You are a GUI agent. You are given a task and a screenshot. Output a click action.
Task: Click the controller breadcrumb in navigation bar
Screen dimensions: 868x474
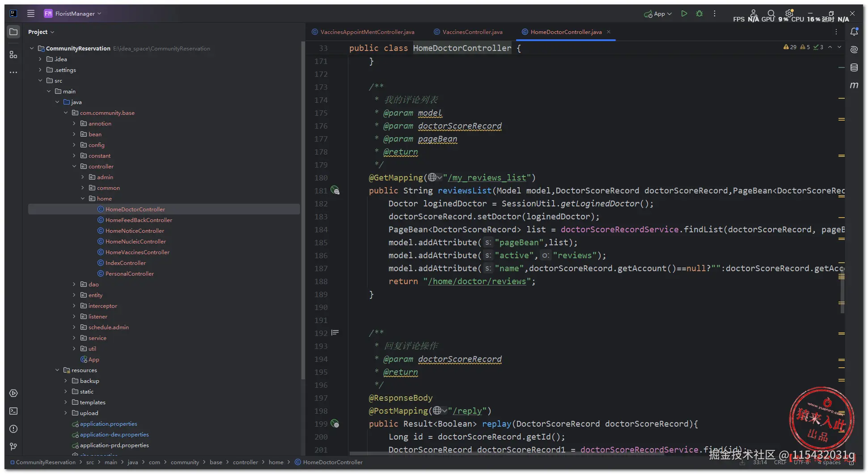pyautogui.click(x=245, y=462)
